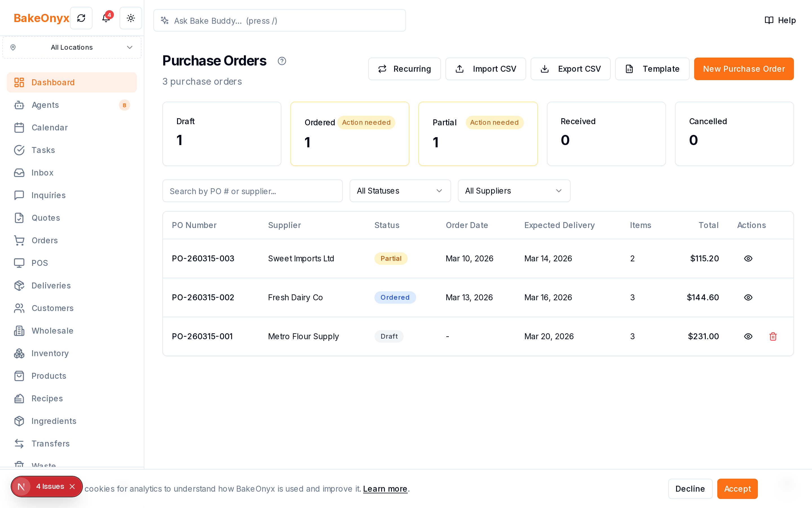Accept the analytics cookies
This screenshot has height=508, width=812.
click(737, 489)
